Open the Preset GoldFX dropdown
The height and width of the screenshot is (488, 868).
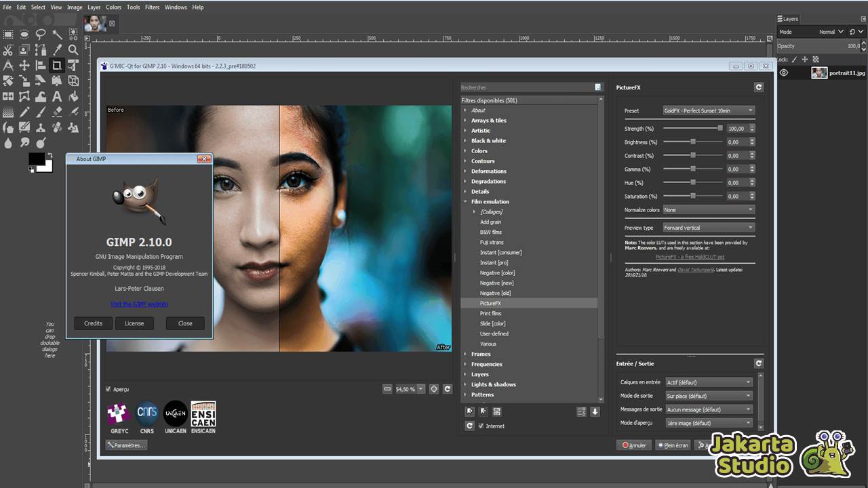coord(708,110)
